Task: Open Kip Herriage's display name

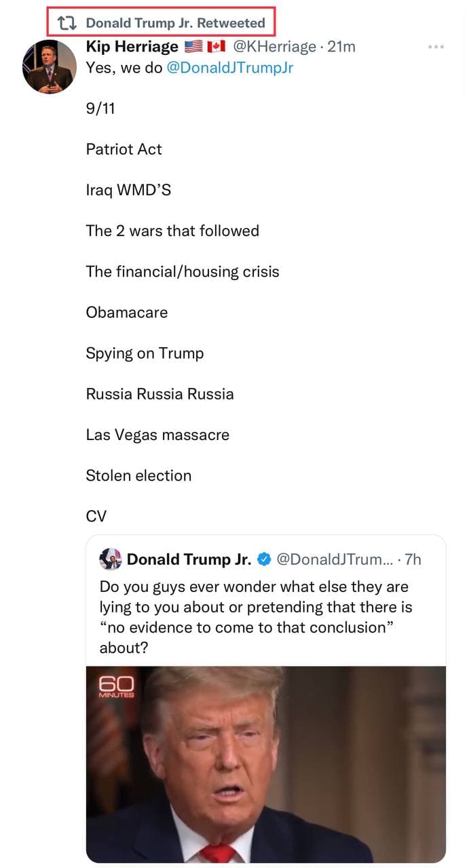Action: (x=132, y=46)
